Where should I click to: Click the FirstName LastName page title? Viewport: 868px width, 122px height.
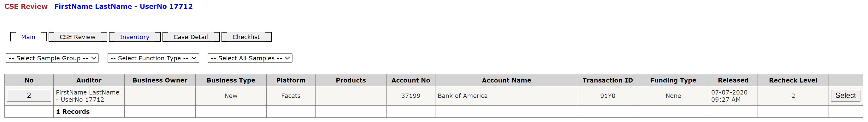pos(123,6)
